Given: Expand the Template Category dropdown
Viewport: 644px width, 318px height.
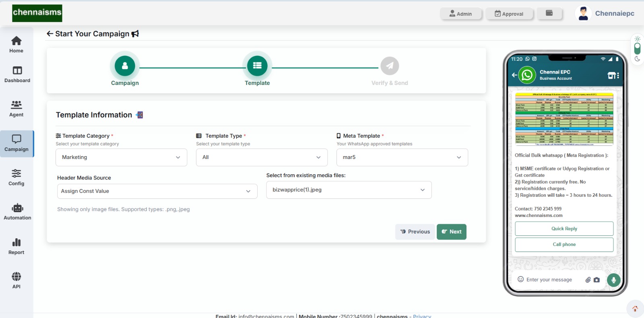Looking at the screenshot, I should click(x=121, y=157).
